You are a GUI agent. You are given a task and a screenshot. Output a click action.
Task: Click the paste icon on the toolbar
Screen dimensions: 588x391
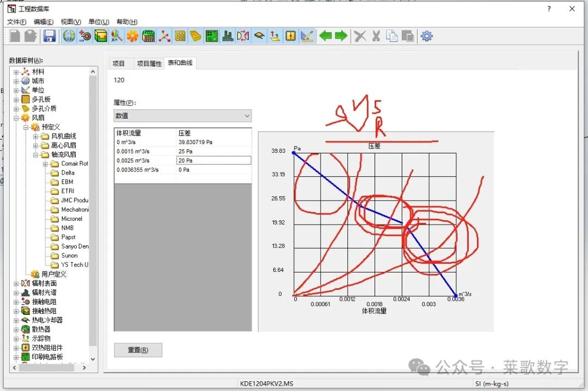coord(407,36)
